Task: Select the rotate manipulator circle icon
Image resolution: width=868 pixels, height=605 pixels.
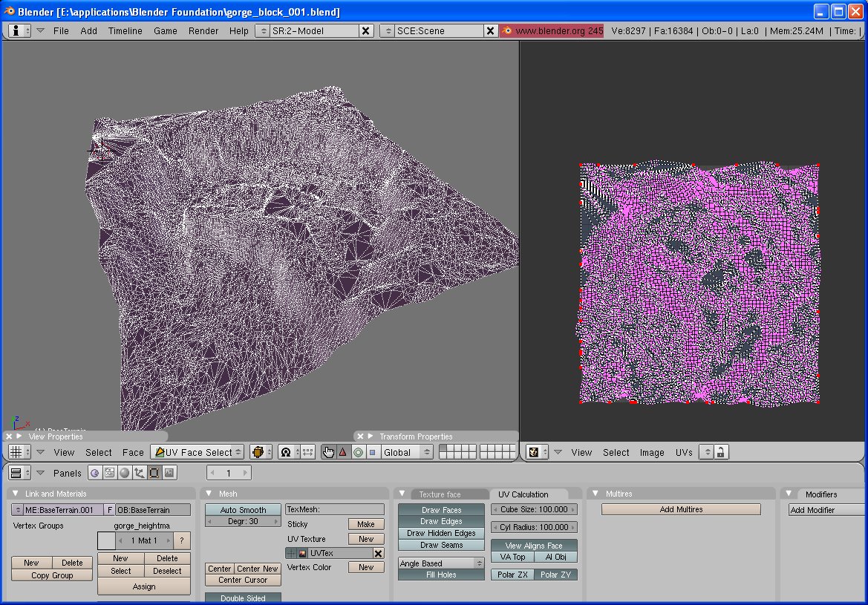Action: (358, 452)
